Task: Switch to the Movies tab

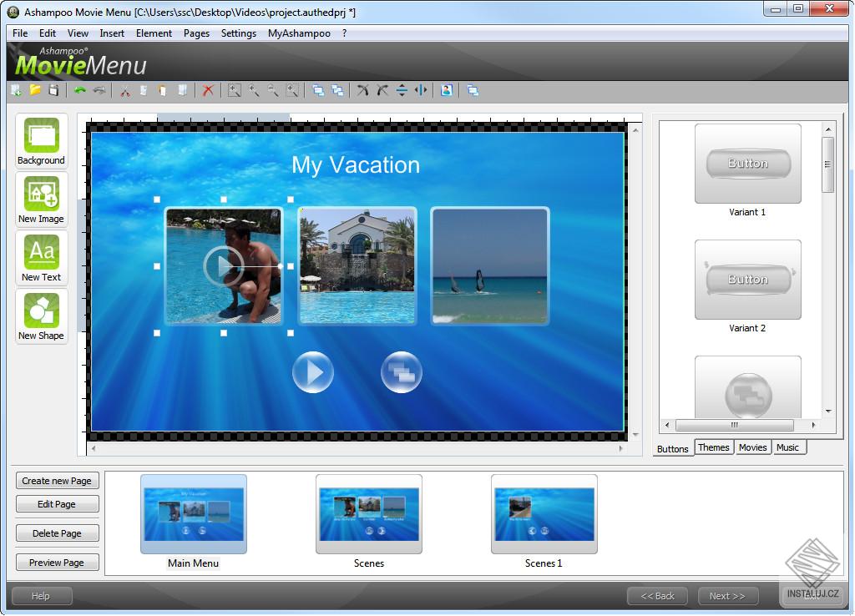Action: pyautogui.click(x=752, y=447)
